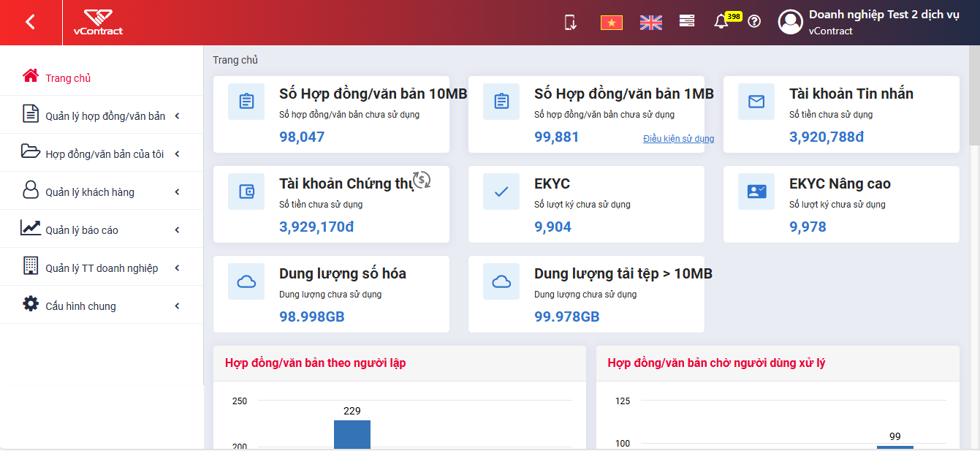Click the storage value 98.998GB
Screen dimensions: 980x451
(x=312, y=317)
